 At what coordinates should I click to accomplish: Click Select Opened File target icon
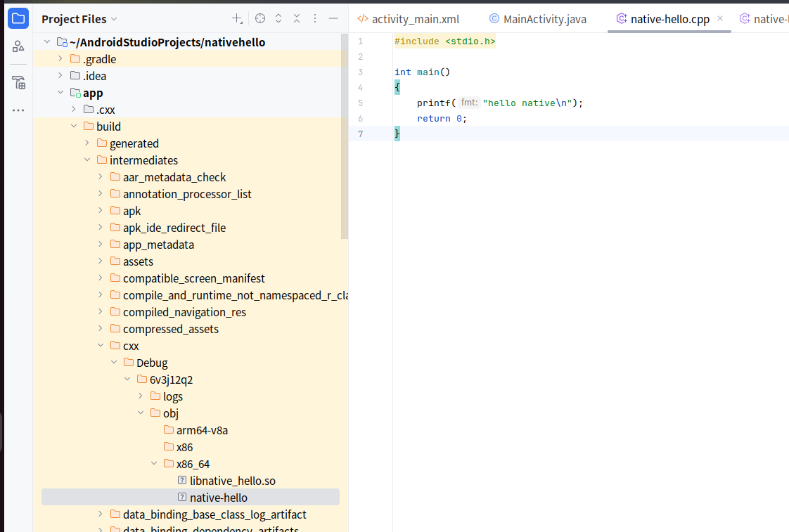[260, 18]
